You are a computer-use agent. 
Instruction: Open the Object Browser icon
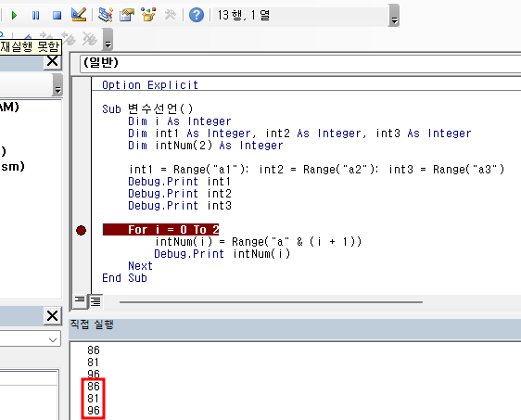(x=148, y=15)
